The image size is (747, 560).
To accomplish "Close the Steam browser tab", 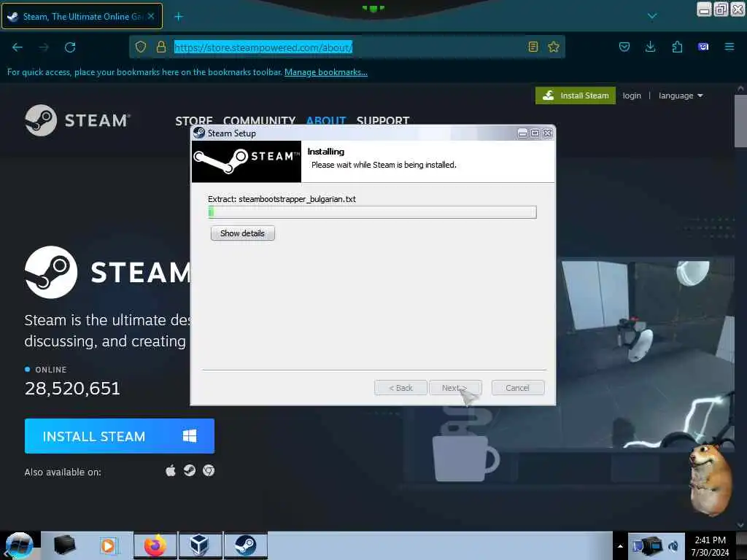I will click(x=151, y=16).
